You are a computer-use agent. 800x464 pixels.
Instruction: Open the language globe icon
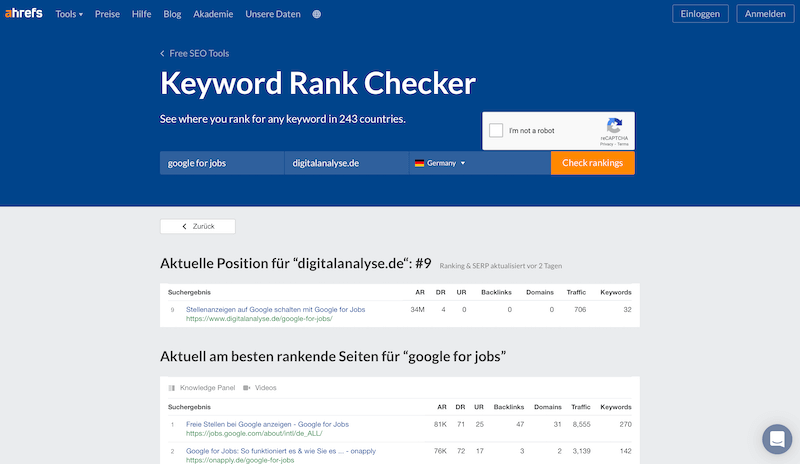coord(316,14)
